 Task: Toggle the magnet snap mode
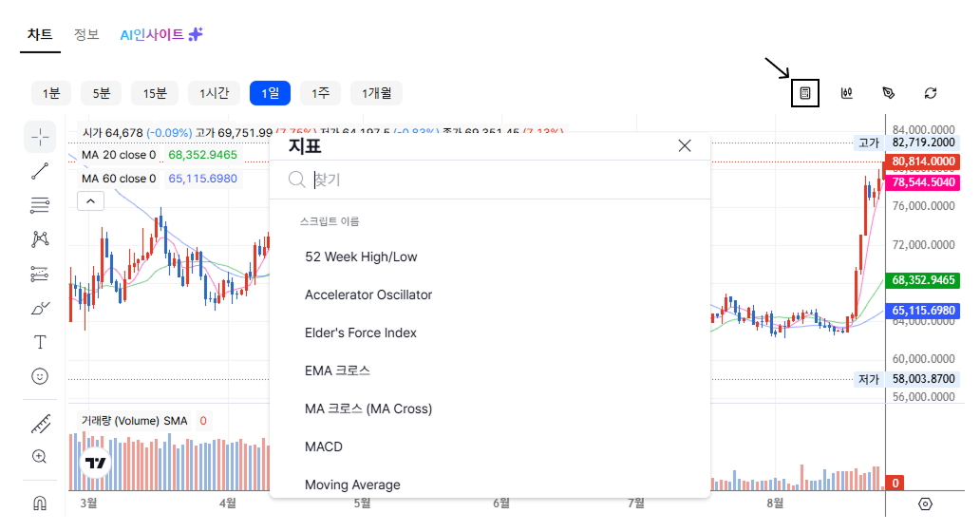coord(40,503)
